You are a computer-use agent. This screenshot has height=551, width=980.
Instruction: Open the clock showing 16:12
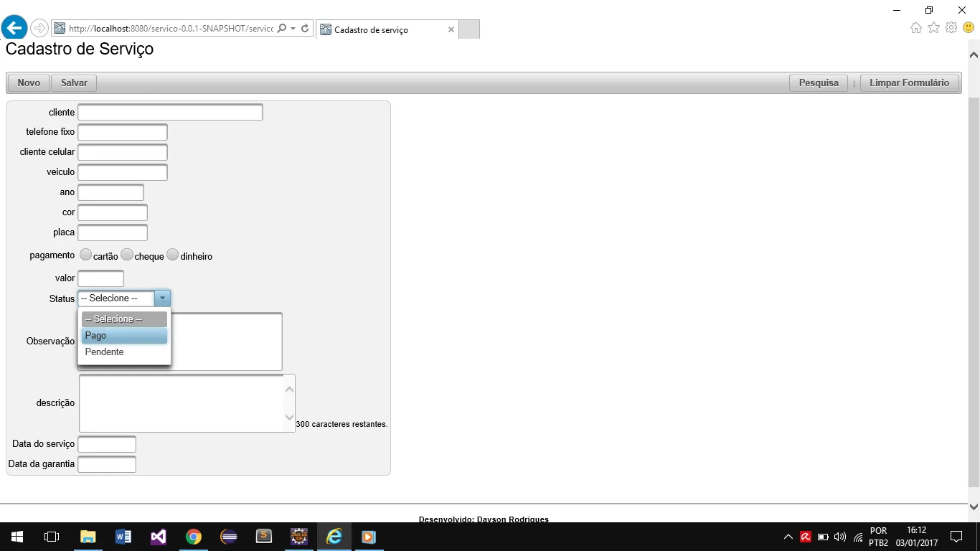916,537
